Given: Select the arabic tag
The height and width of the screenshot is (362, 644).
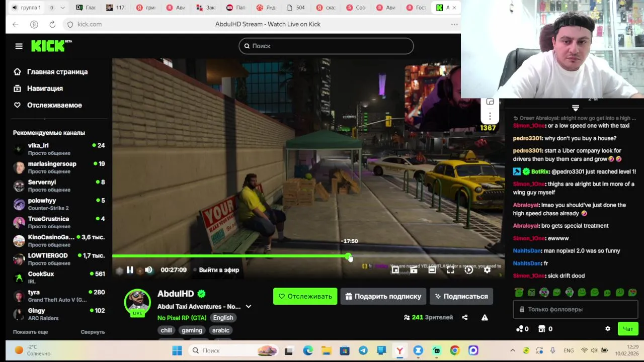Looking at the screenshot, I should 220,330.
